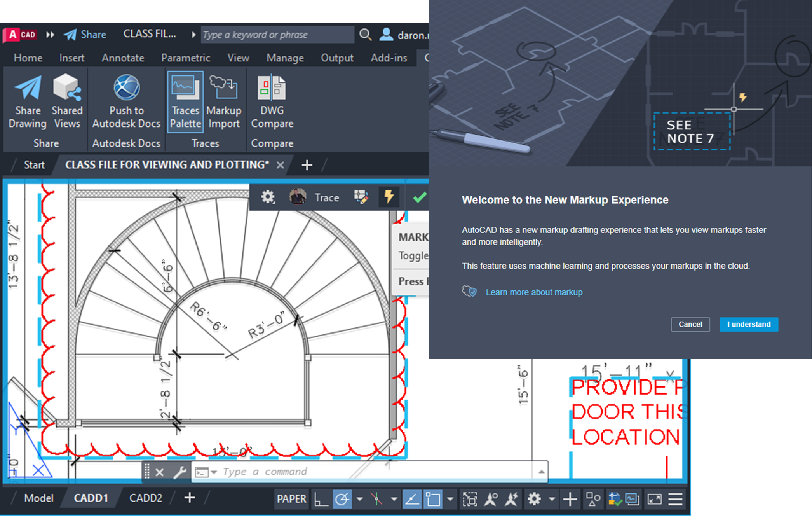This screenshot has width=812, height=519.
Task: Open Isometric Drafting dropdown arrow
Action: tap(394, 499)
